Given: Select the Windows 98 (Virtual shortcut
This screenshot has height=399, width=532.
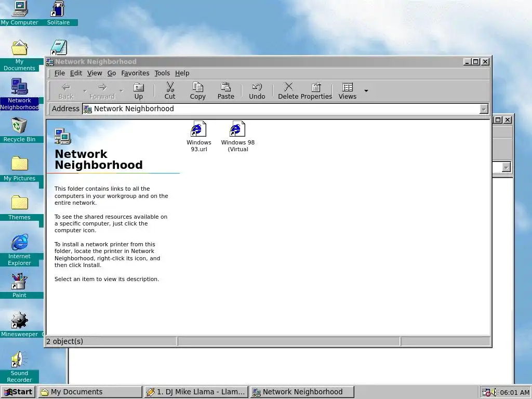Looking at the screenshot, I should pyautogui.click(x=238, y=136).
